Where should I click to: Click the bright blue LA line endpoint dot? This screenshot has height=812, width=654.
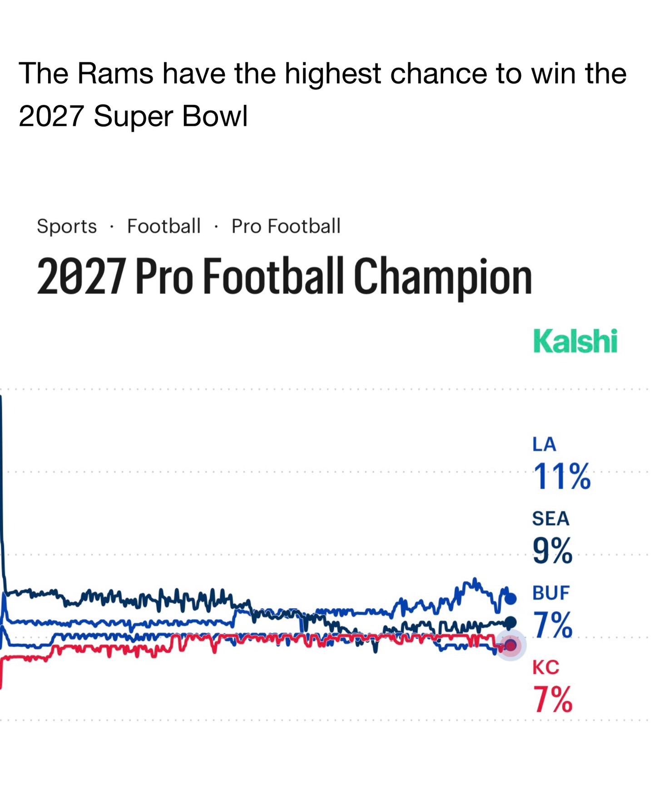(510, 599)
